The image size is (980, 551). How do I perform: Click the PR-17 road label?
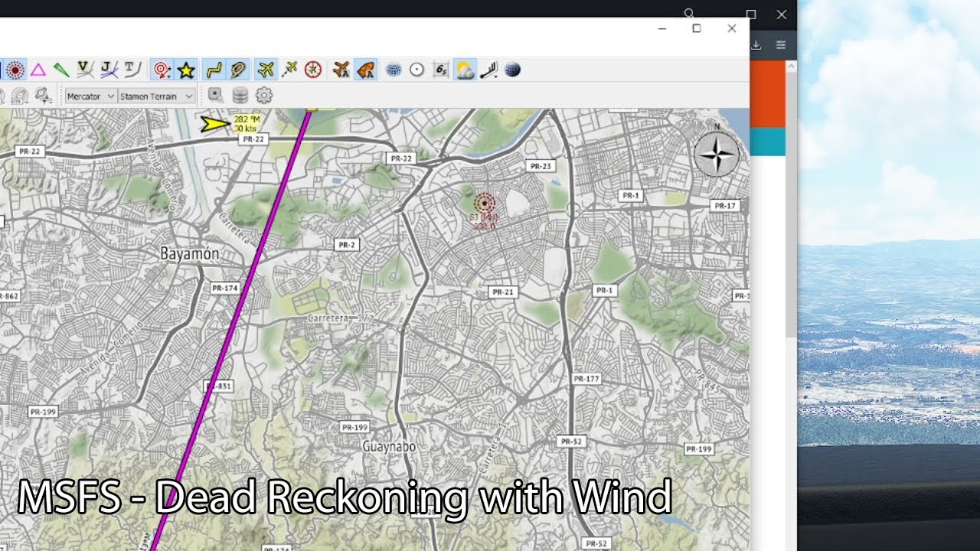click(724, 205)
